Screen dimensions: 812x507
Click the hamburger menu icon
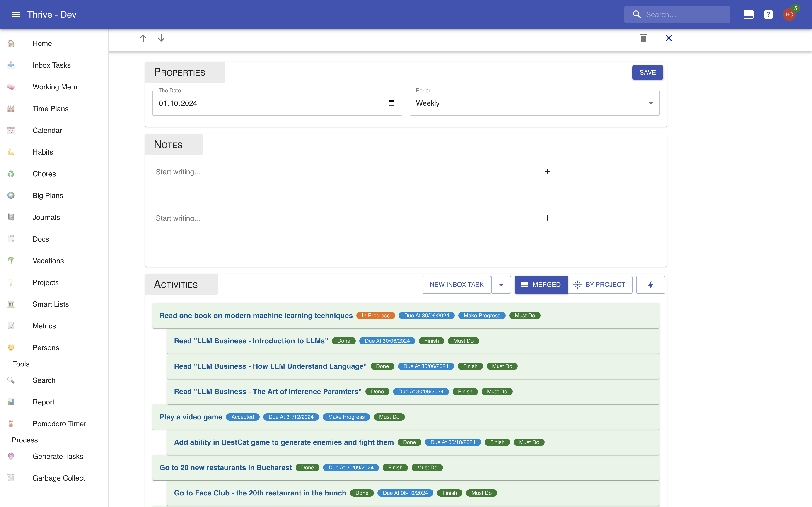pos(16,14)
